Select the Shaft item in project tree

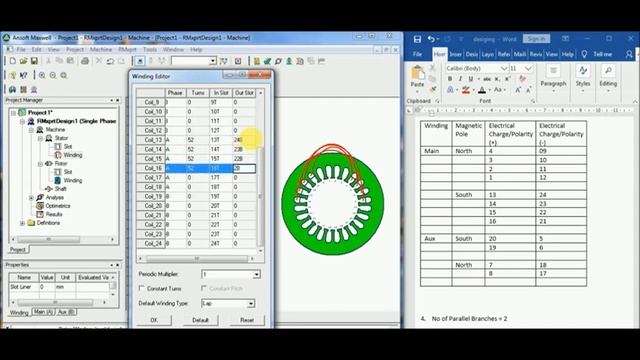[60, 189]
